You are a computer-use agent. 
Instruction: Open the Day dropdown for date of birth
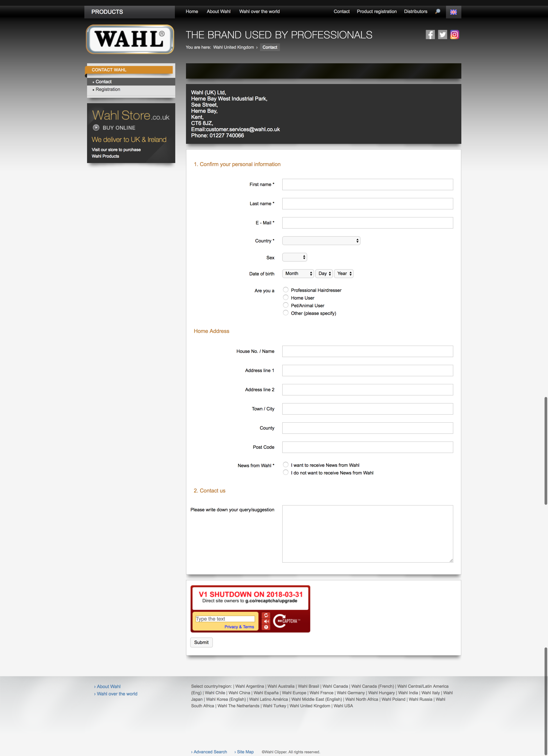click(324, 274)
